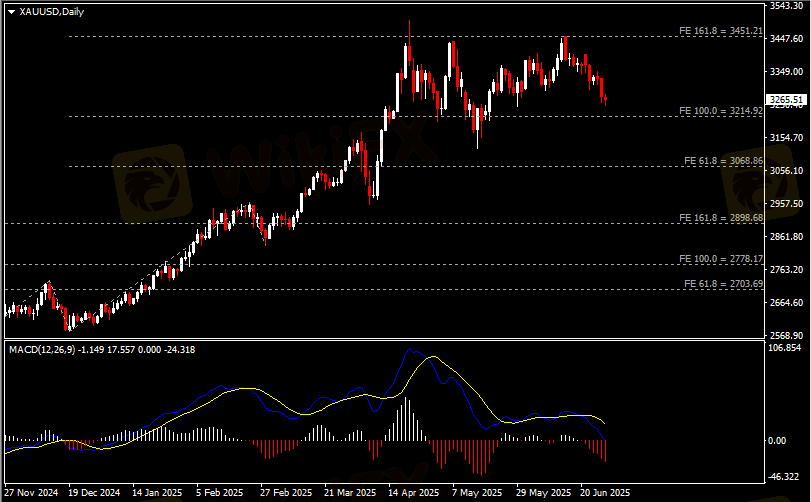Click the 19 Dec 2024 date label
811x502 pixels.
(94, 493)
